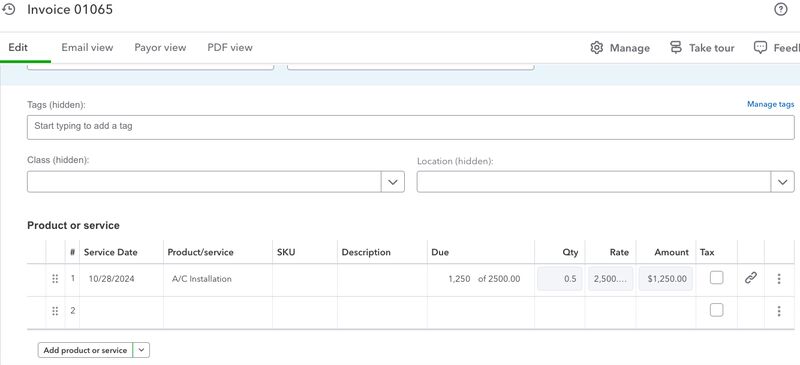Viewport: 800px width, 365px height.
Task: Click the Description column header
Action: (x=366, y=252)
